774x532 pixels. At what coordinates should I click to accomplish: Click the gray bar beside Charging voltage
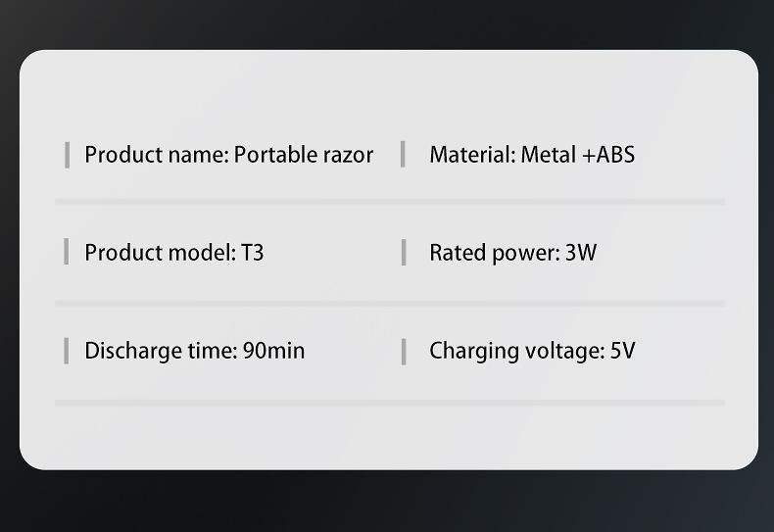pos(404,352)
